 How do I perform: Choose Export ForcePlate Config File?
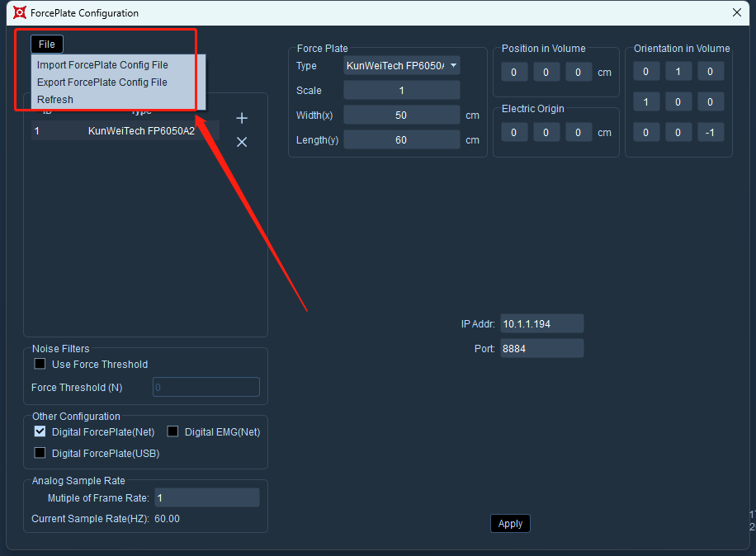(x=102, y=82)
